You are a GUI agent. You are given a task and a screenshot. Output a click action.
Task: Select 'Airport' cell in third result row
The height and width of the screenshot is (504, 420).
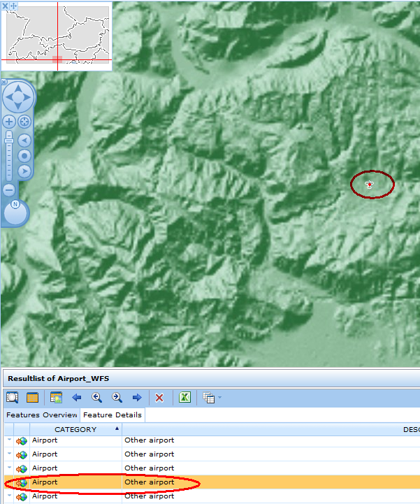tap(76, 468)
